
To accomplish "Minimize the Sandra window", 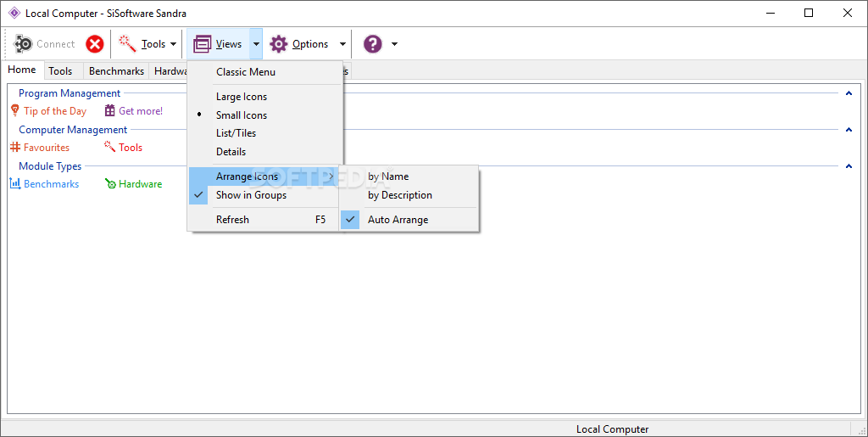I will (x=771, y=13).
